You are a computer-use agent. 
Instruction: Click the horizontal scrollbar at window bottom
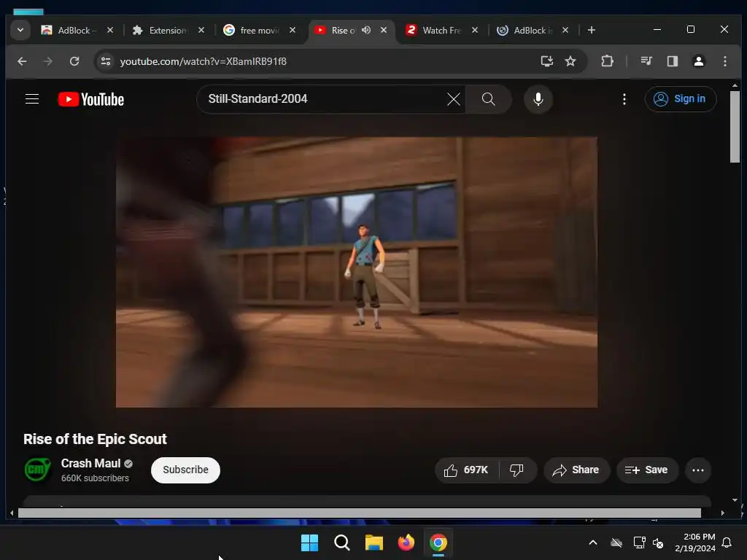(359, 513)
